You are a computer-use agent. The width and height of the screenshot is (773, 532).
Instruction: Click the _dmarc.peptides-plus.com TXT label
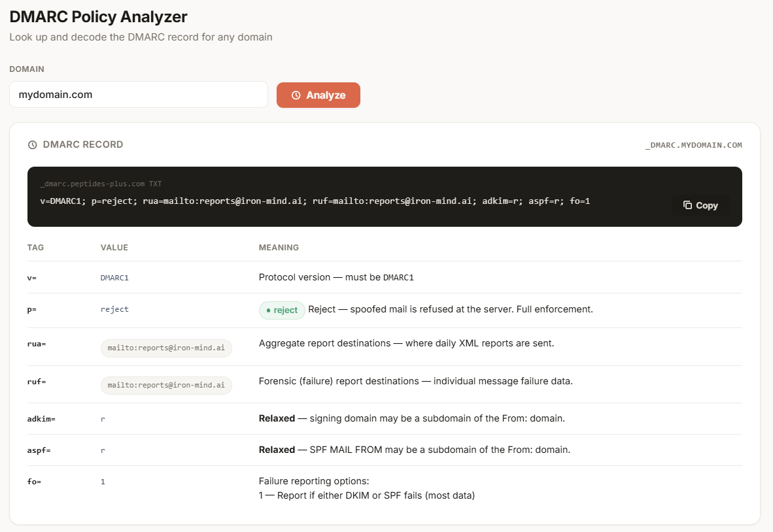point(101,184)
